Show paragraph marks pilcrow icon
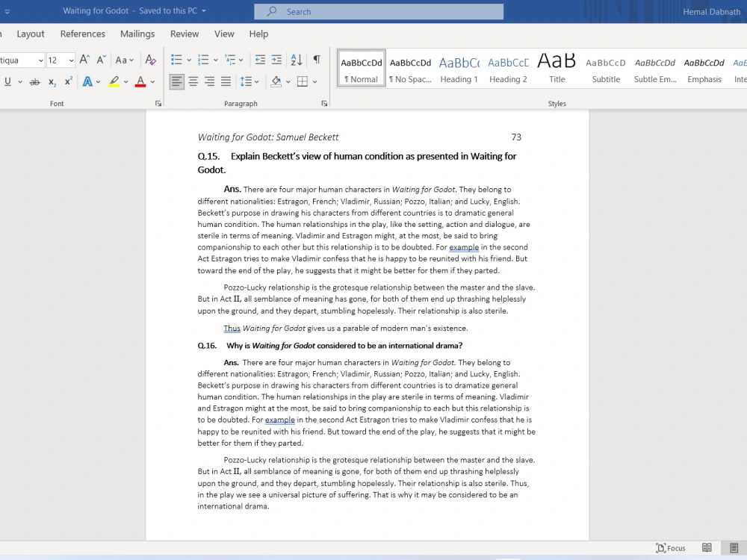747x560 pixels. [x=317, y=60]
